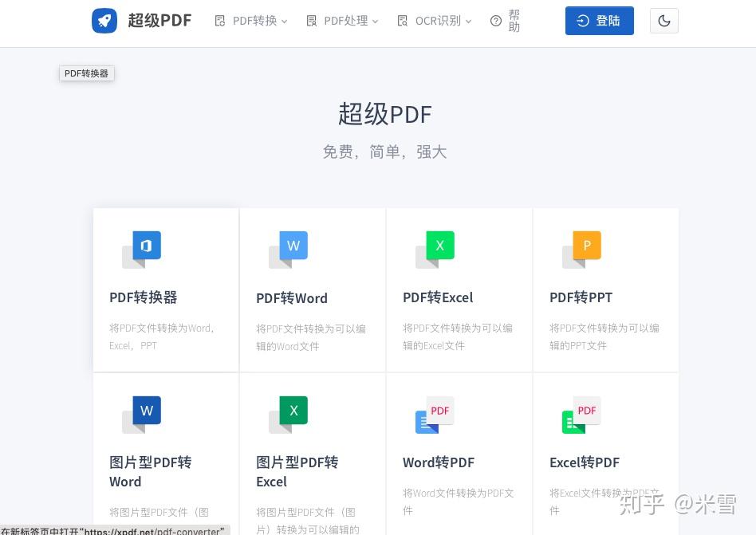This screenshot has height=535, width=756.
Task: Open the PDF转PPT card title
Action: pyautogui.click(x=581, y=297)
